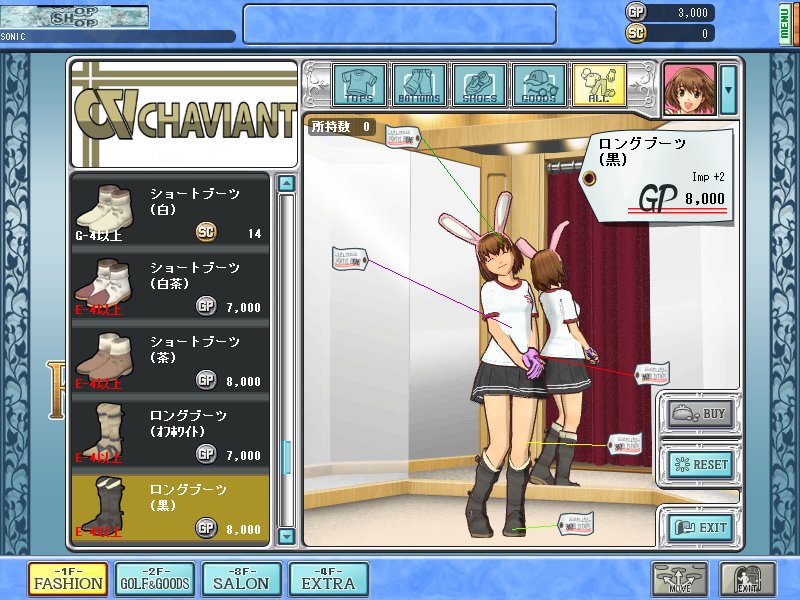Click the SC icon on white boots row
Image resolution: width=800 pixels, height=600 pixels.
pyautogui.click(x=206, y=233)
